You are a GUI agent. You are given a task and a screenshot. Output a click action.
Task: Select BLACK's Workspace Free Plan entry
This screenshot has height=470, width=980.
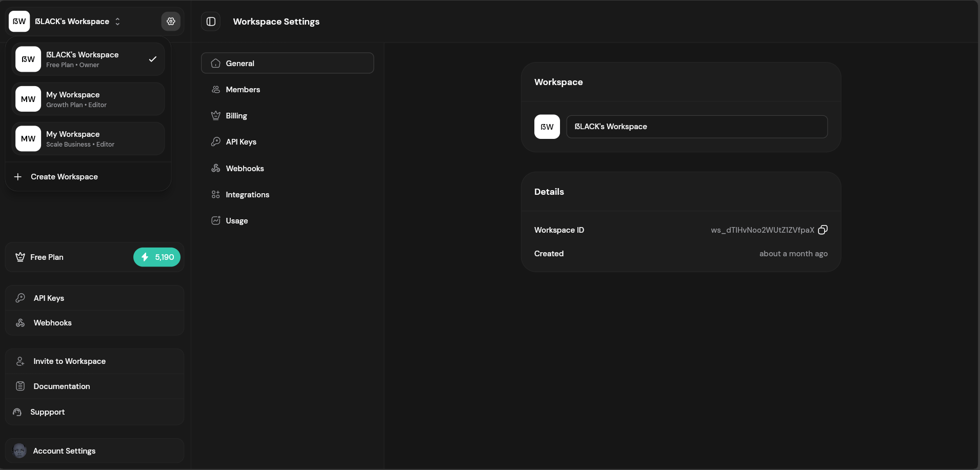click(x=88, y=59)
